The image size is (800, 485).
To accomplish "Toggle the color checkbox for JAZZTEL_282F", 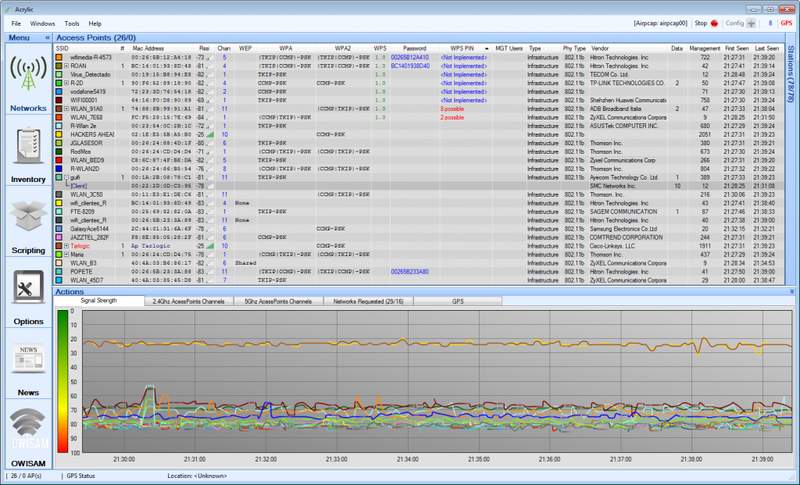I will tap(59, 238).
